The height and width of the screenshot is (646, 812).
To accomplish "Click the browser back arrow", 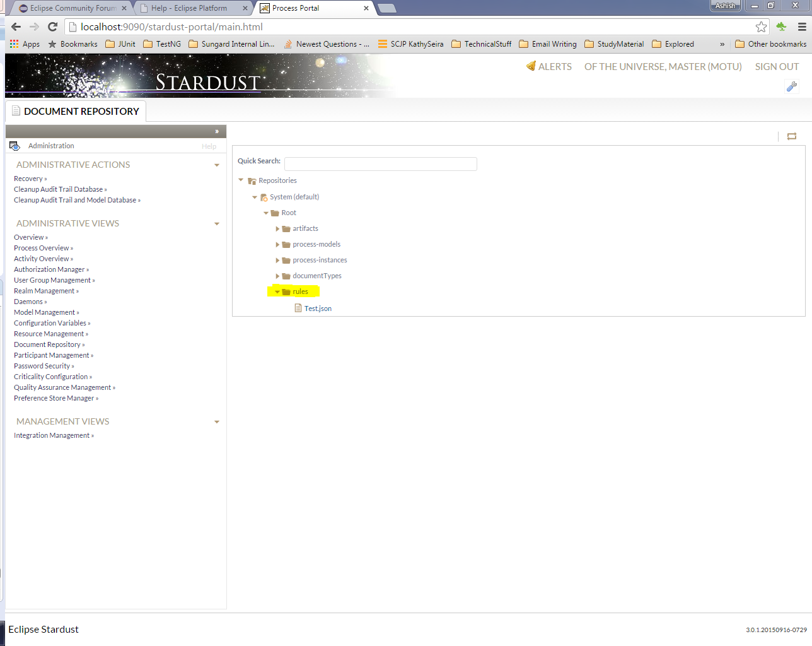I will click(16, 26).
